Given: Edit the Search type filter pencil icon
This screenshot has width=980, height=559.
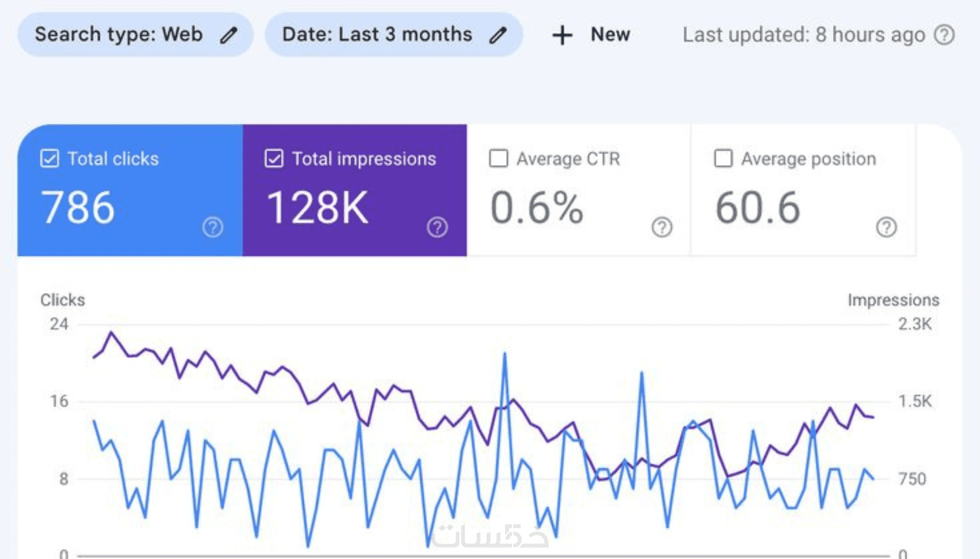Looking at the screenshot, I should coord(229,35).
